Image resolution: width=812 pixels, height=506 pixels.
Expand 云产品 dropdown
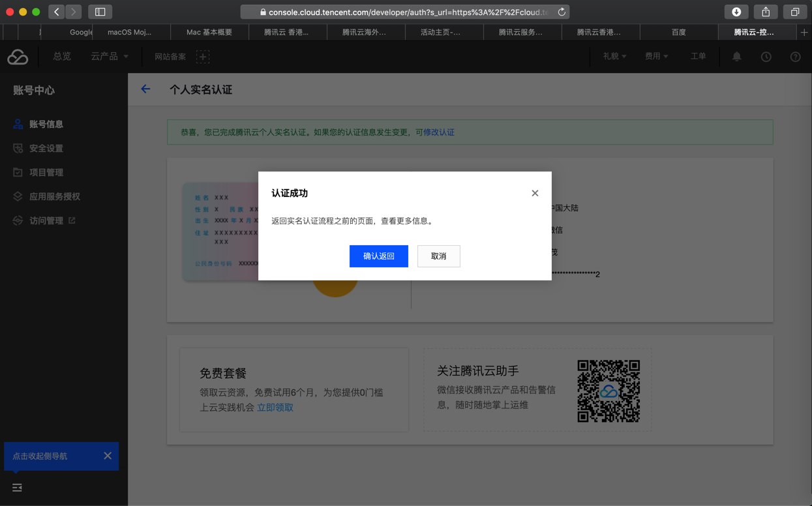[110, 57]
